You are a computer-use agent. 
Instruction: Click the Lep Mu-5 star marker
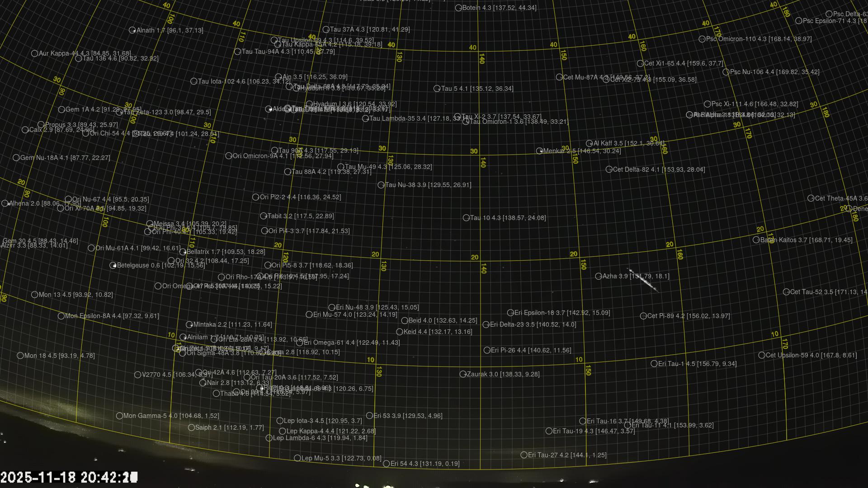[x=297, y=458]
